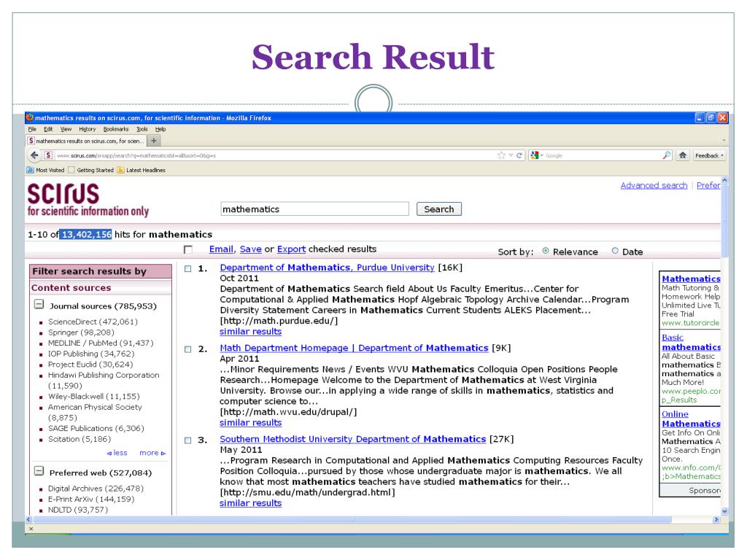
Task: Collapse the Preferred web group
Action: point(39,471)
